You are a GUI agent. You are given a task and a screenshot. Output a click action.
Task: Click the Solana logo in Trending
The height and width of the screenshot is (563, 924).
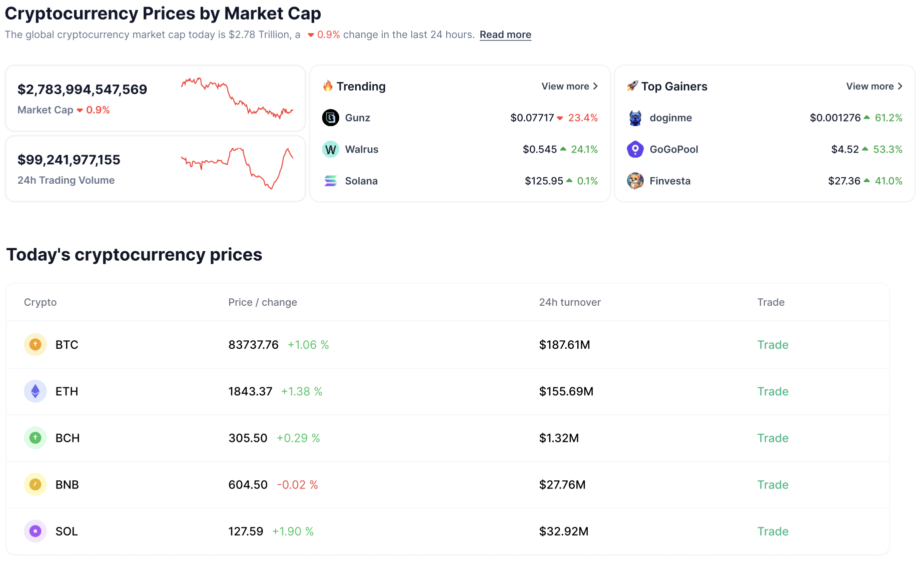[x=330, y=181]
